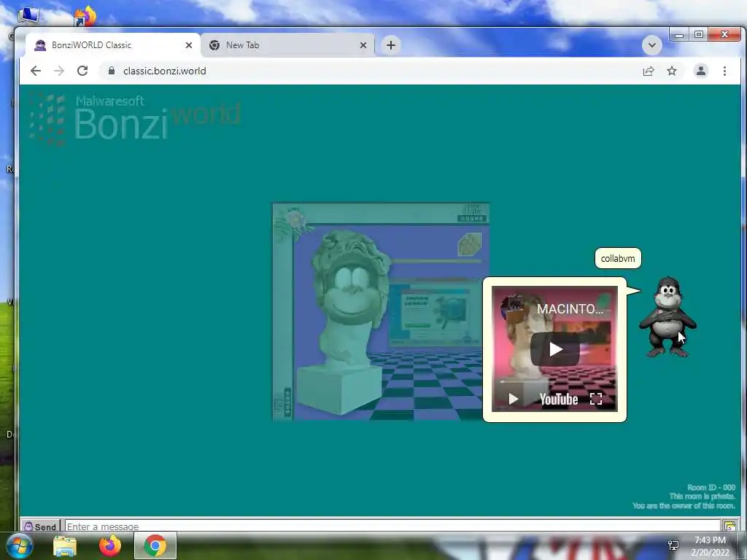Click the Room ID - 000 text
Image resolution: width=747 pixels, height=560 pixels.
711,488
